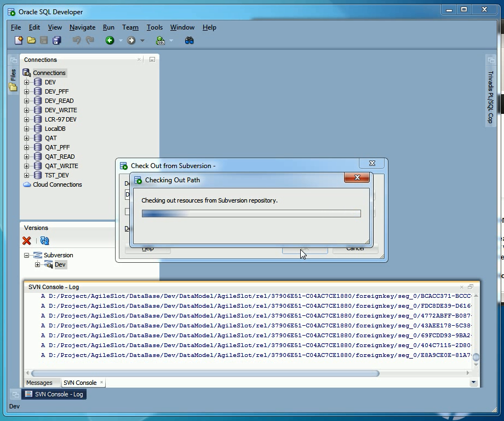Click the SVN Console - Log bottom bar icon
This screenshot has width=504, height=421.
point(28,394)
